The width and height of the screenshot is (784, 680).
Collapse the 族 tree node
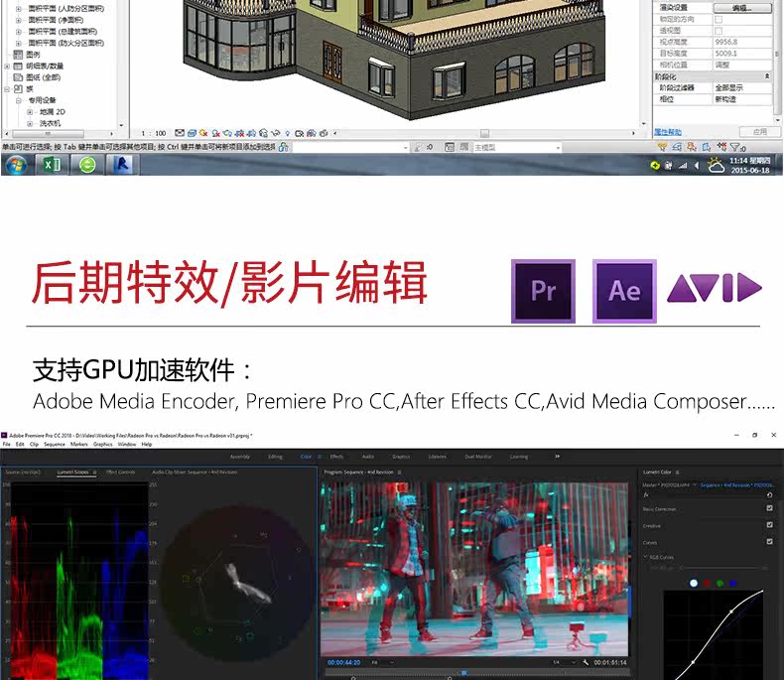7,89
